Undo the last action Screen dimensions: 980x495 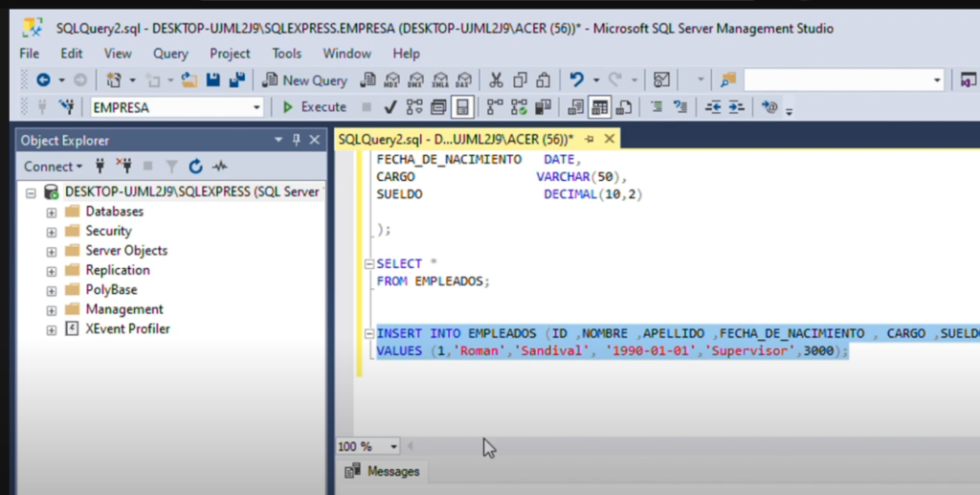pos(576,80)
